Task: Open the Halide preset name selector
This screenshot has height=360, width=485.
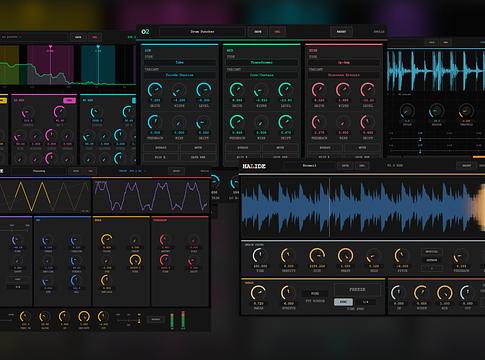Action: pos(310,166)
